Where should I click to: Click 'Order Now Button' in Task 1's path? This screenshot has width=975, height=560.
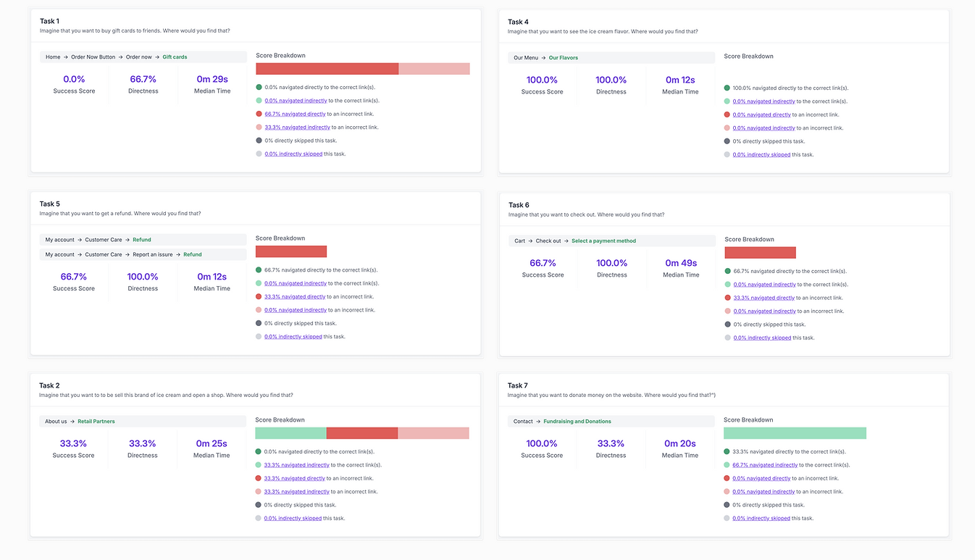tap(93, 57)
